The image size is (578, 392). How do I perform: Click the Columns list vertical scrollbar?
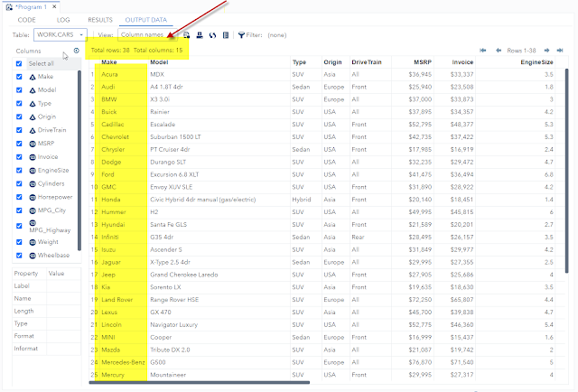[79, 161]
